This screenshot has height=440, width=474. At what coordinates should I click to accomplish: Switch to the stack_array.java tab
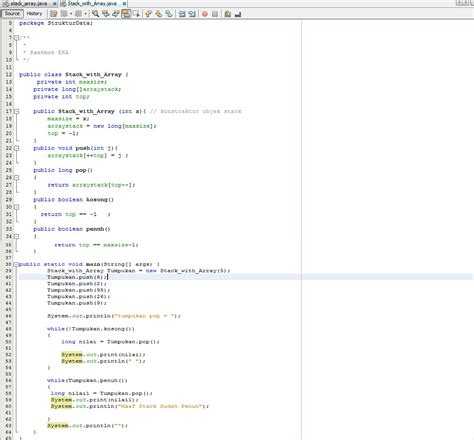pos(29,4)
